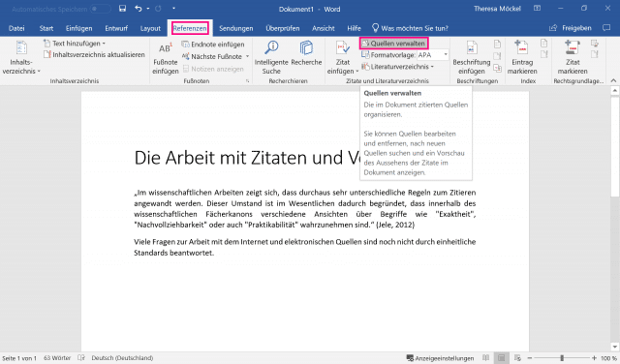Click Abbildungsverzeichnis einfügen small icon
The height and width of the screenshot is (364, 620).
(497, 44)
